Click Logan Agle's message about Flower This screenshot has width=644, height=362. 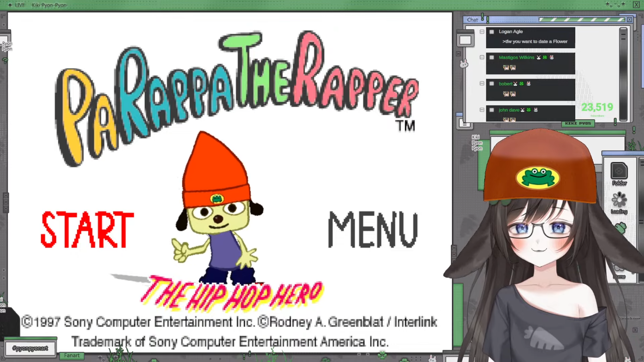pyautogui.click(x=535, y=41)
